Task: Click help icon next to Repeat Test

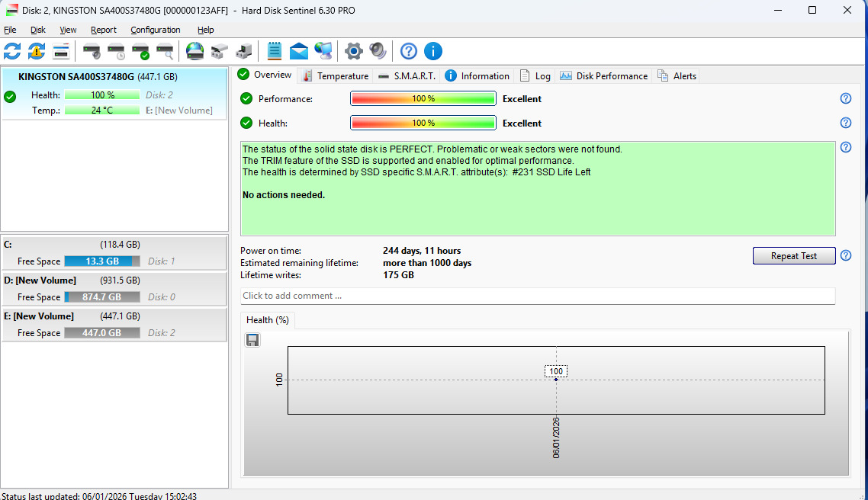Action: [x=845, y=255]
